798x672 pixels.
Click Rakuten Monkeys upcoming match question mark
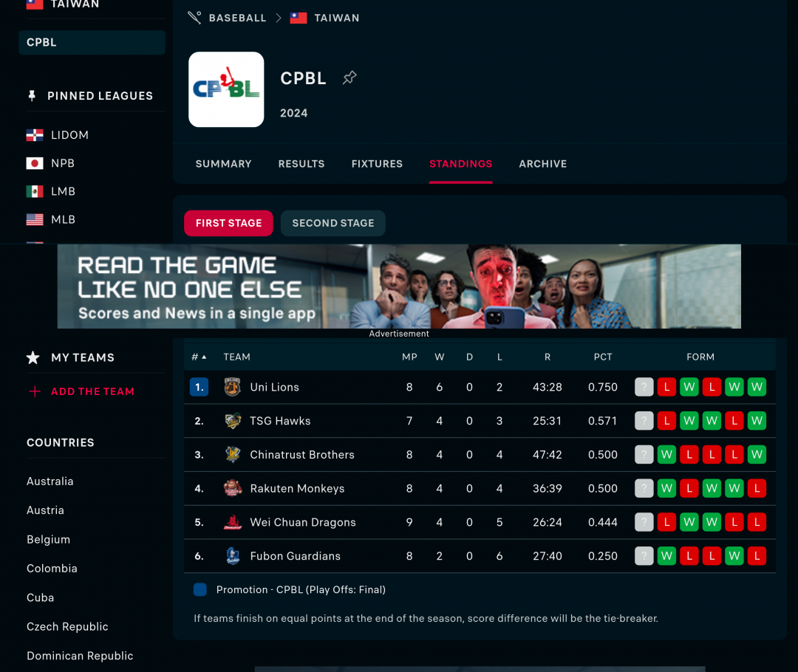point(644,488)
